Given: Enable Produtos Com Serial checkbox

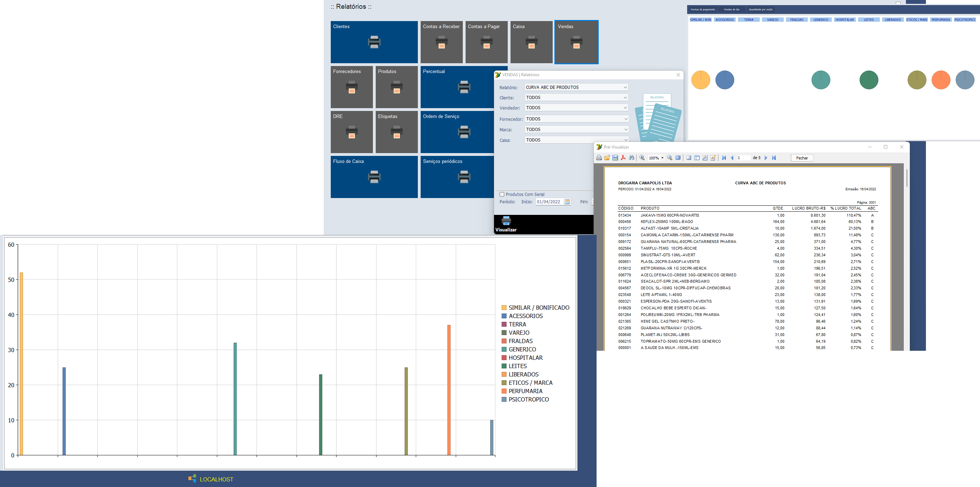Looking at the screenshot, I should (502, 195).
